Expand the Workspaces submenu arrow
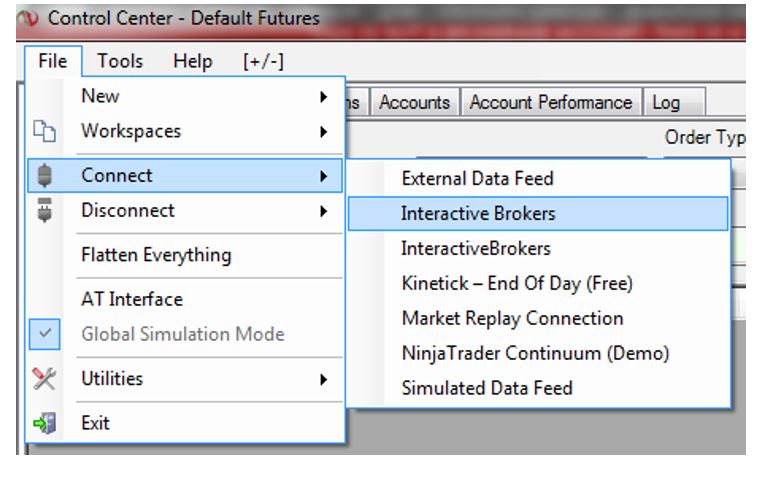783x477 pixels. (x=324, y=132)
